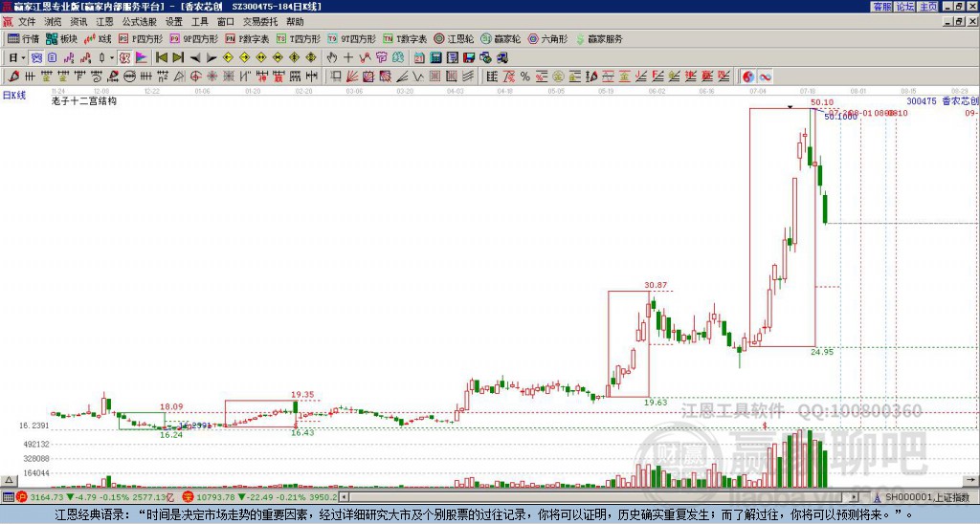The width and height of the screenshot is (980, 524).
Task: Open the 9T四方形 tool
Action: tap(351, 38)
